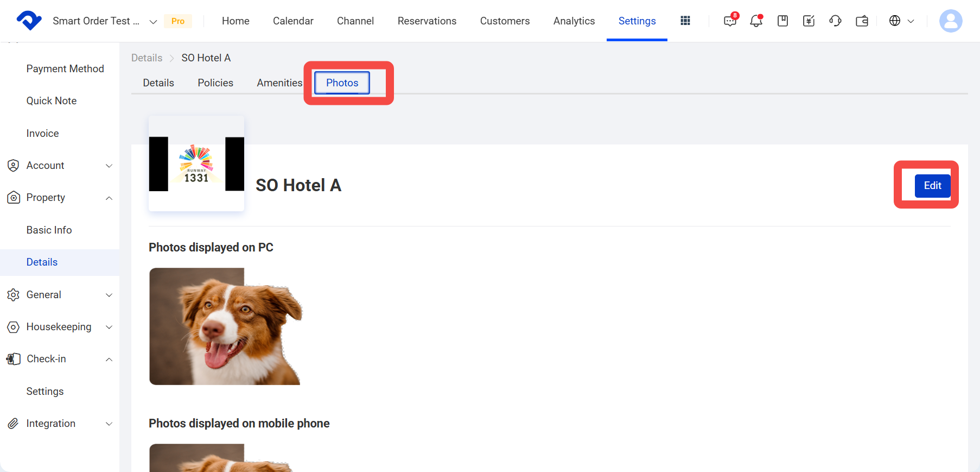Open the dog photo displayed on PC
The width and height of the screenshot is (980, 472).
226,326
